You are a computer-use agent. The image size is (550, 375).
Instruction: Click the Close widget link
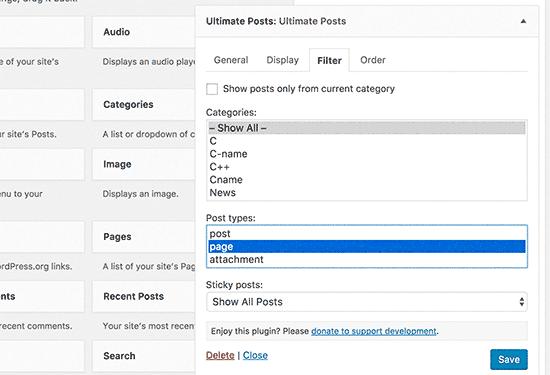255,355
